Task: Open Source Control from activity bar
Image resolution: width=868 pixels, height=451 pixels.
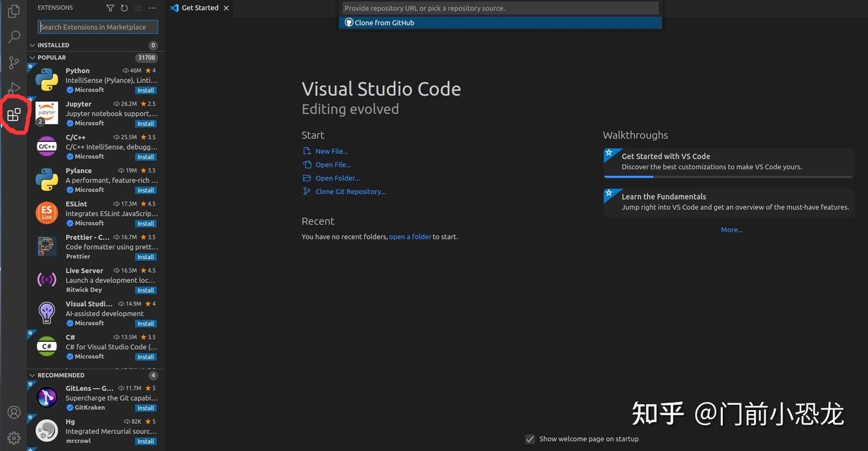Action: [13, 62]
